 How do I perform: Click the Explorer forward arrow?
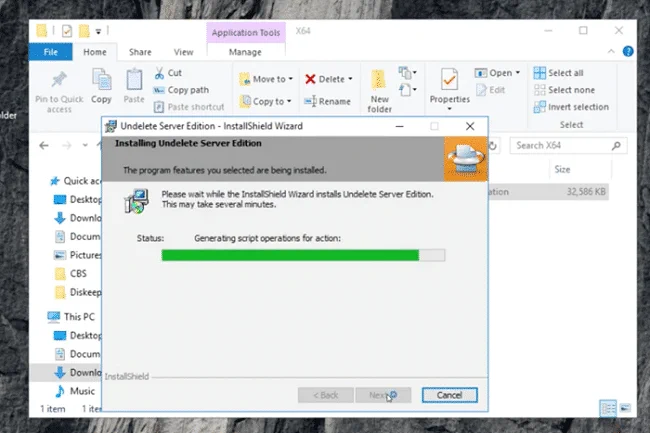pyautogui.click(x=66, y=145)
